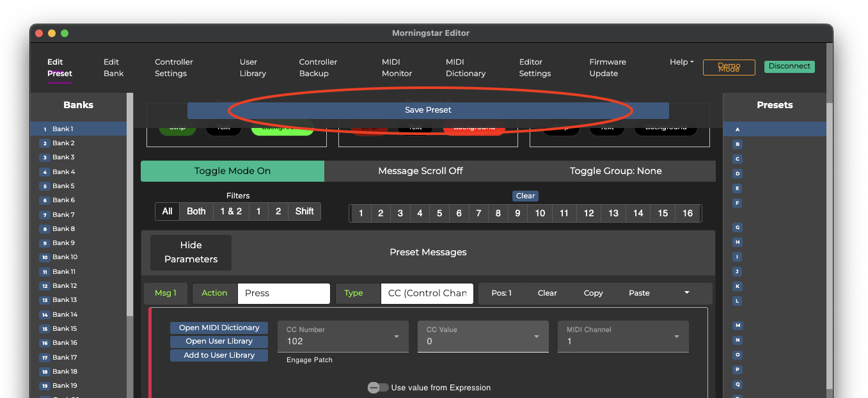Click Paste in the Msg 1 row
Image resolution: width=868 pixels, height=398 pixels.
click(x=639, y=293)
